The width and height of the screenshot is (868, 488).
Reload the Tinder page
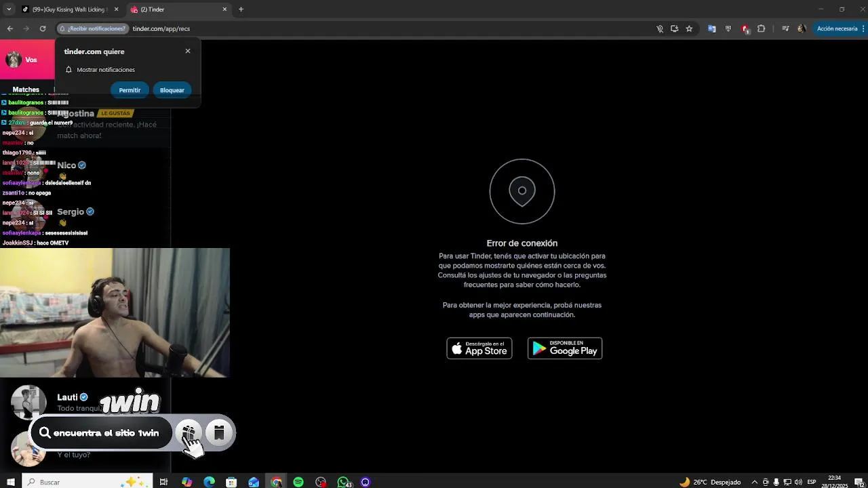click(x=43, y=28)
